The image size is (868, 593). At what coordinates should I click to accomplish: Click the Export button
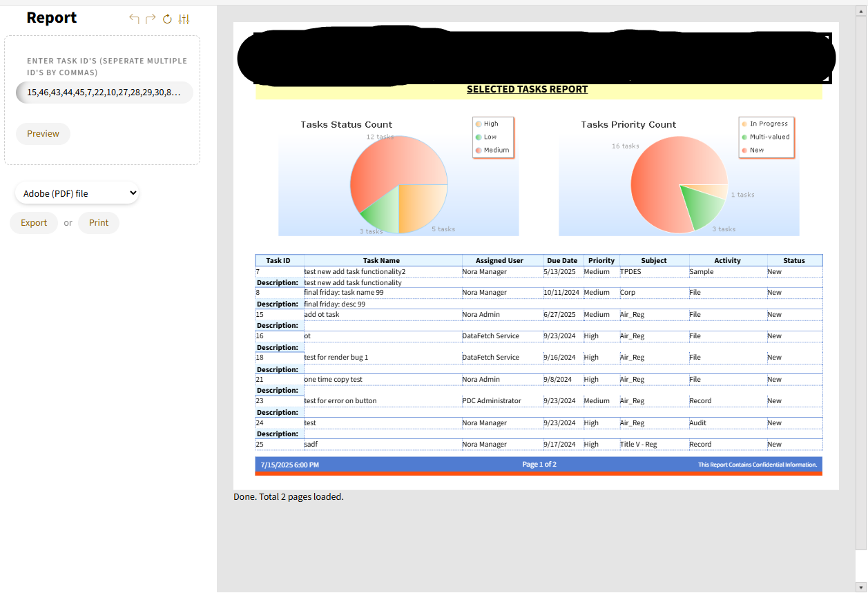coord(34,223)
